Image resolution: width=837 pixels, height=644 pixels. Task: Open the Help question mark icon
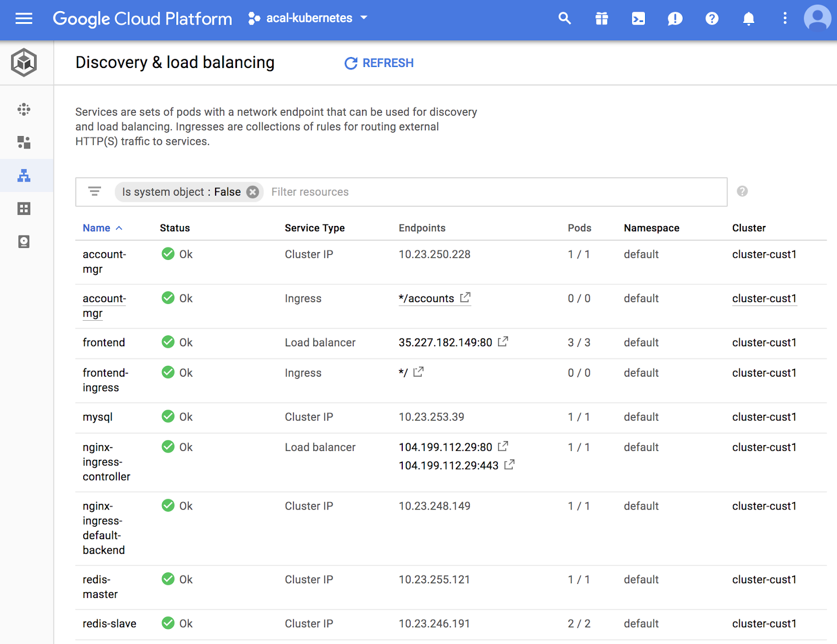[711, 18]
